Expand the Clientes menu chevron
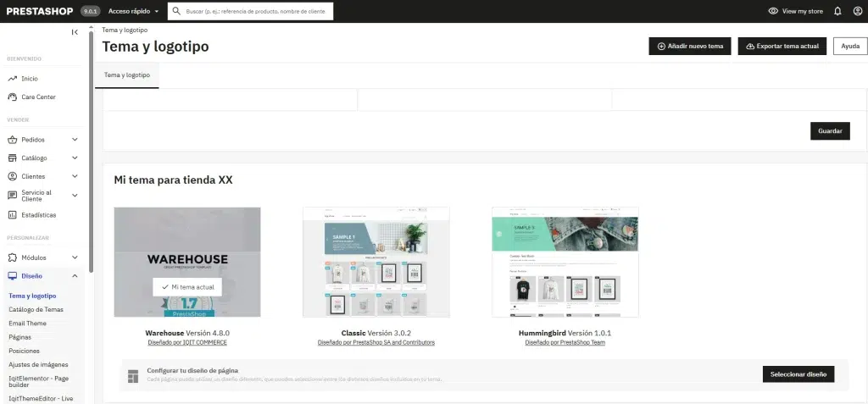The width and height of the screenshot is (868, 404). click(x=75, y=176)
